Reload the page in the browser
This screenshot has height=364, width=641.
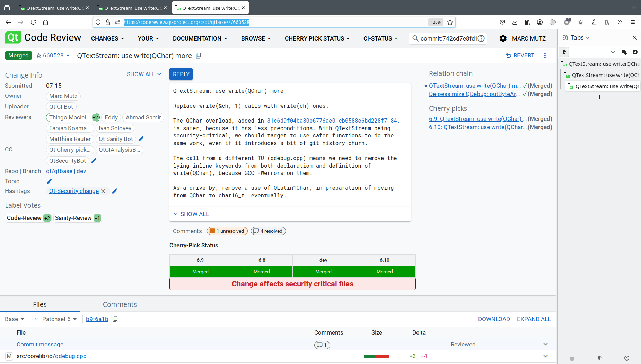(33, 22)
